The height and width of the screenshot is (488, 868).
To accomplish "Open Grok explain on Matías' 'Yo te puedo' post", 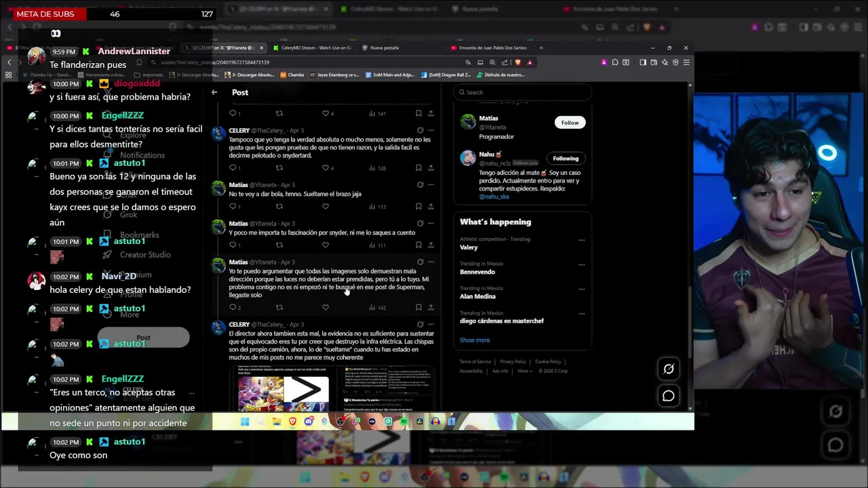I will point(420,262).
